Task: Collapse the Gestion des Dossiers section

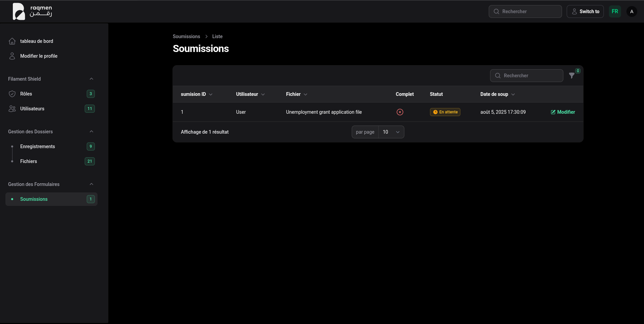Action: coord(91,132)
